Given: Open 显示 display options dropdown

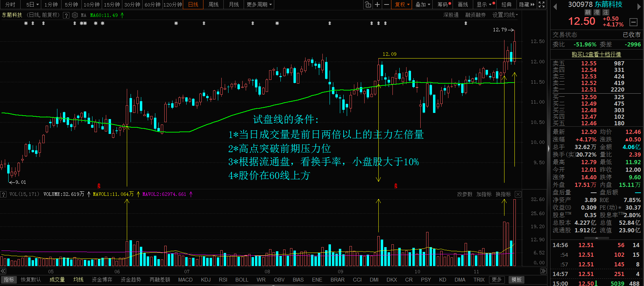Looking at the screenshot, I should tap(484, 4).
